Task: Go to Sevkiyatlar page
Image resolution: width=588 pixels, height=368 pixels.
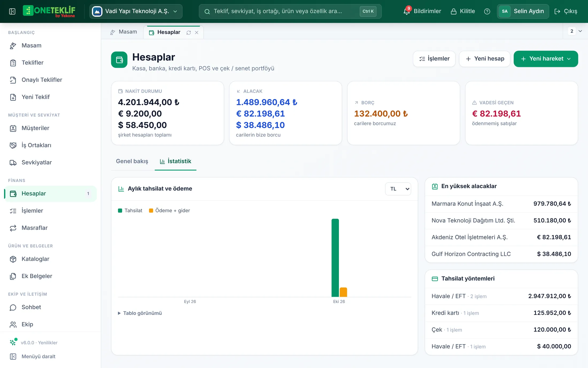Action: click(51, 162)
